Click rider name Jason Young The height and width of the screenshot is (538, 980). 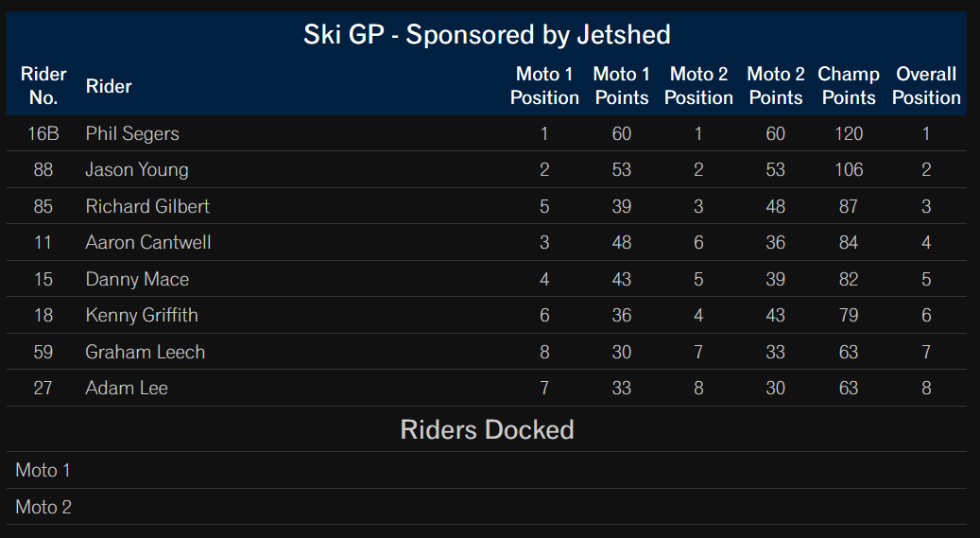click(x=137, y=169)
